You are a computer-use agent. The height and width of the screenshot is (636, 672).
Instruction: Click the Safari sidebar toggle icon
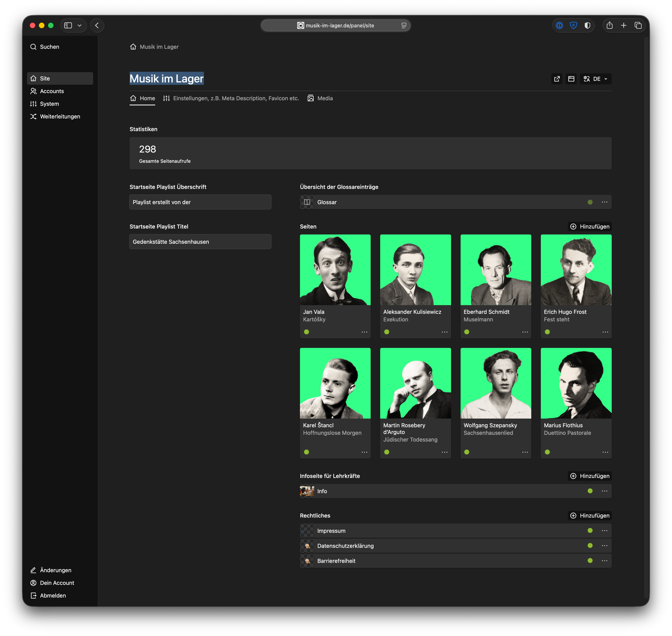(68, 26)
